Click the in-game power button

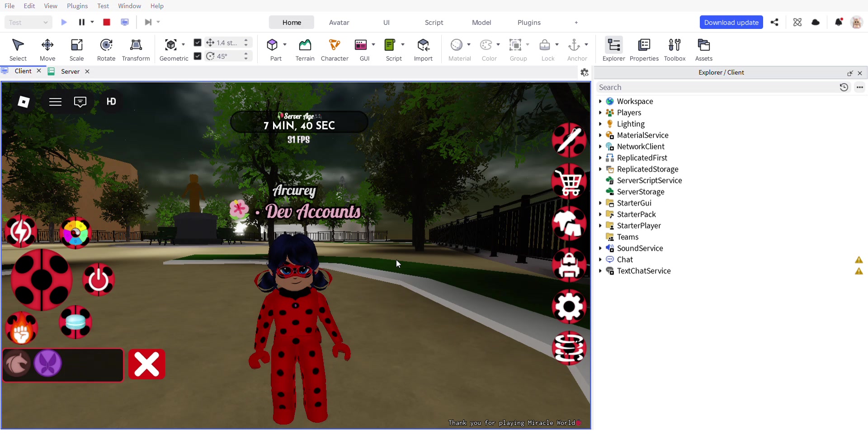coord(99,280)
